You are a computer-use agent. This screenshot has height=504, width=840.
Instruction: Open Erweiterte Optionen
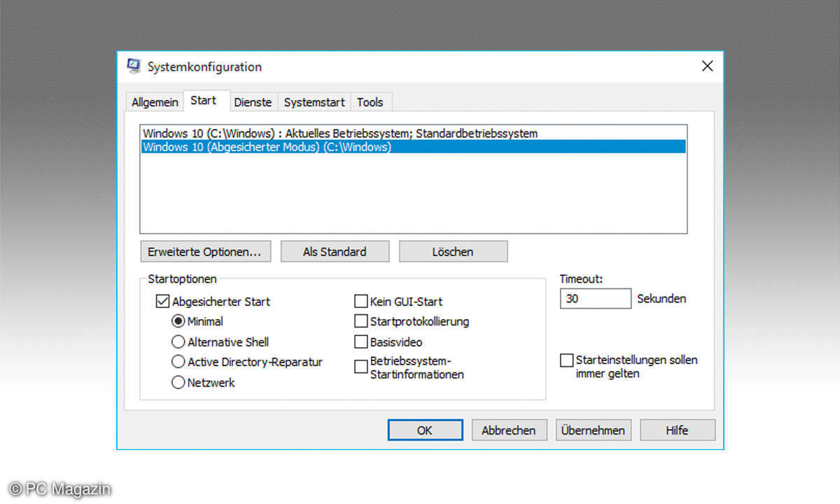pos(206,252)
